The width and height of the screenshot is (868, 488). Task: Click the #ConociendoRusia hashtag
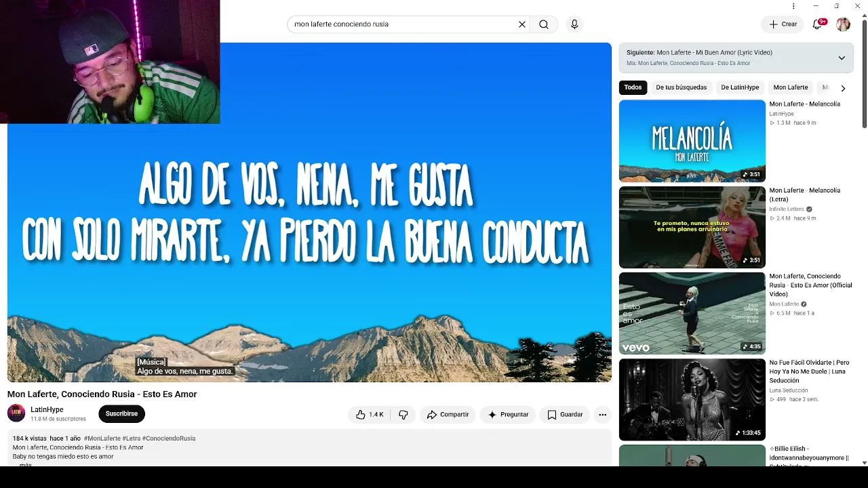pyautogui.click(x=169, y=439)
